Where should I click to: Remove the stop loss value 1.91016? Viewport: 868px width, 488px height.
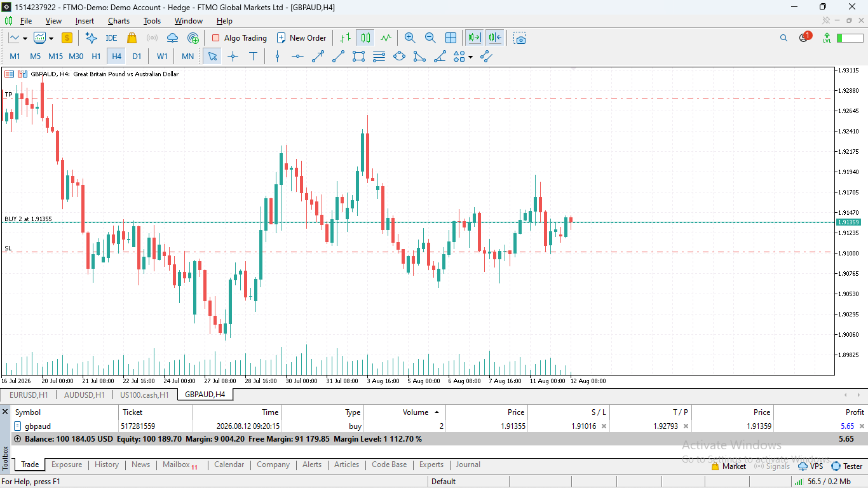pos(604,426)
